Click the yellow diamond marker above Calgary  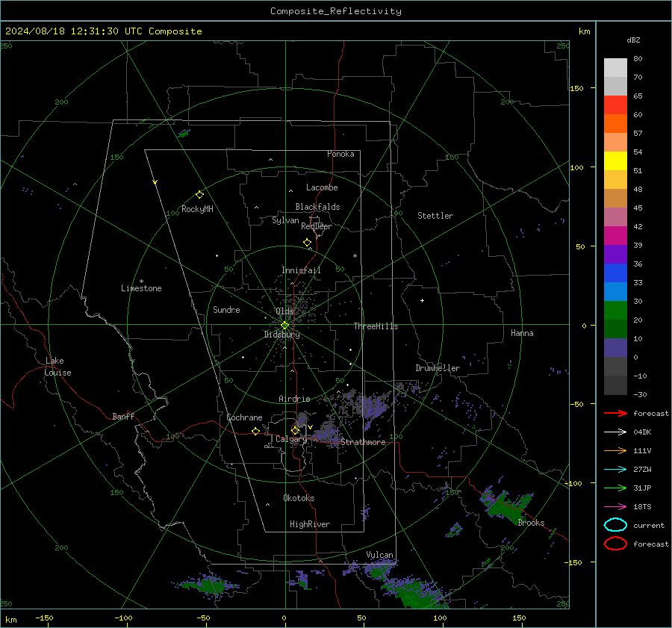tap(295, 430)
